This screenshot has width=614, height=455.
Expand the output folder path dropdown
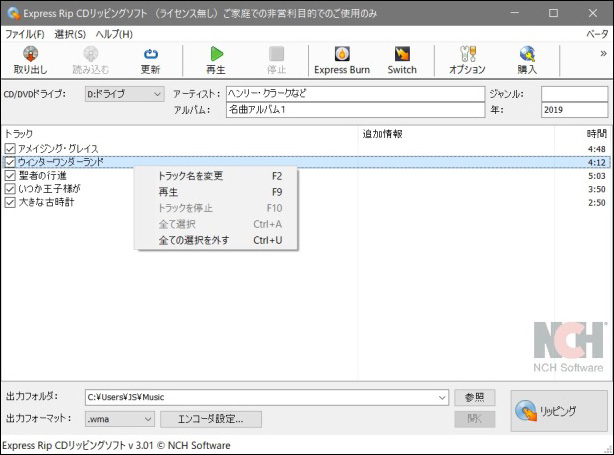pyautogui.click(x=442, y=397)
